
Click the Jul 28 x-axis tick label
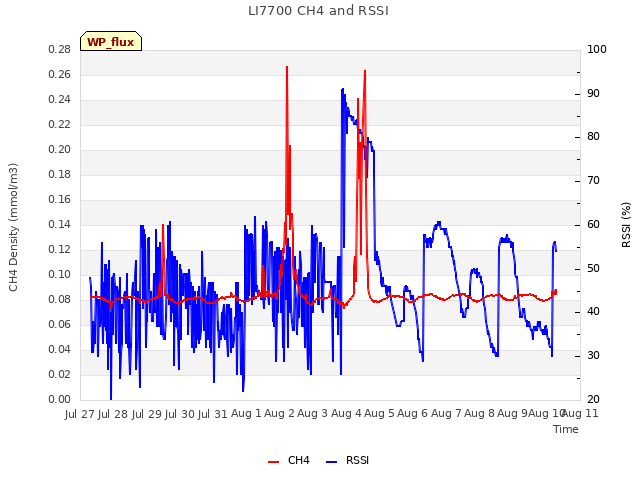point(114,414)
